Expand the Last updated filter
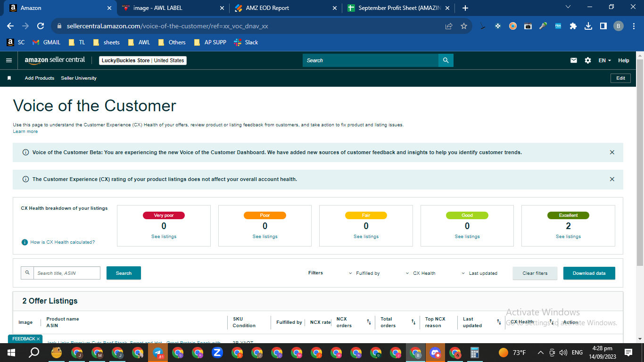The width and height of the screenshot is (644, 362). click(x=479, y=273)
